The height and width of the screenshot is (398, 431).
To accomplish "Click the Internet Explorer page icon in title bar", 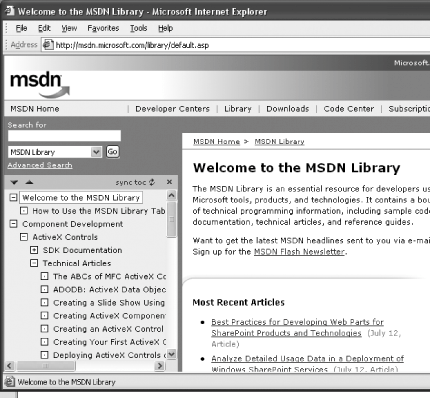I will click(9, 11).
